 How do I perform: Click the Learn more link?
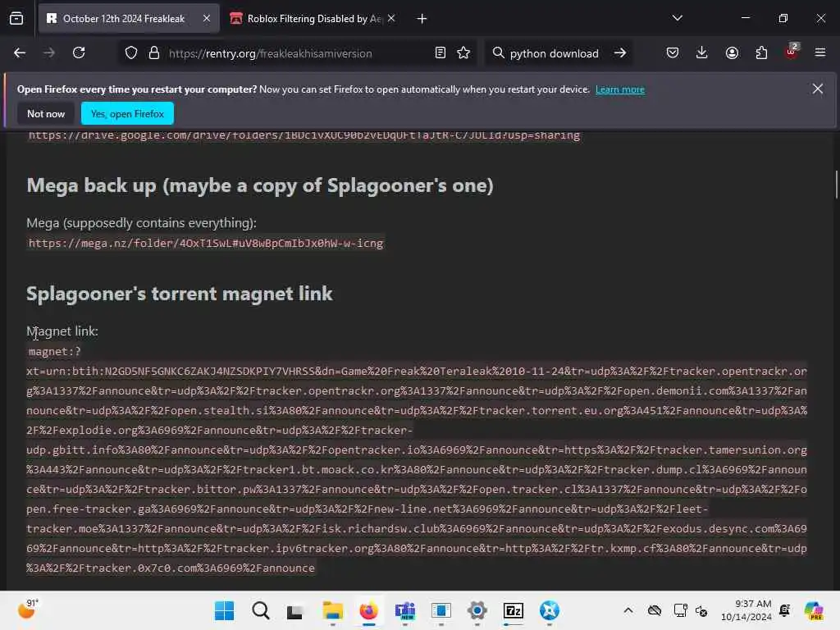pyautogui.click(x=620, y=89)
